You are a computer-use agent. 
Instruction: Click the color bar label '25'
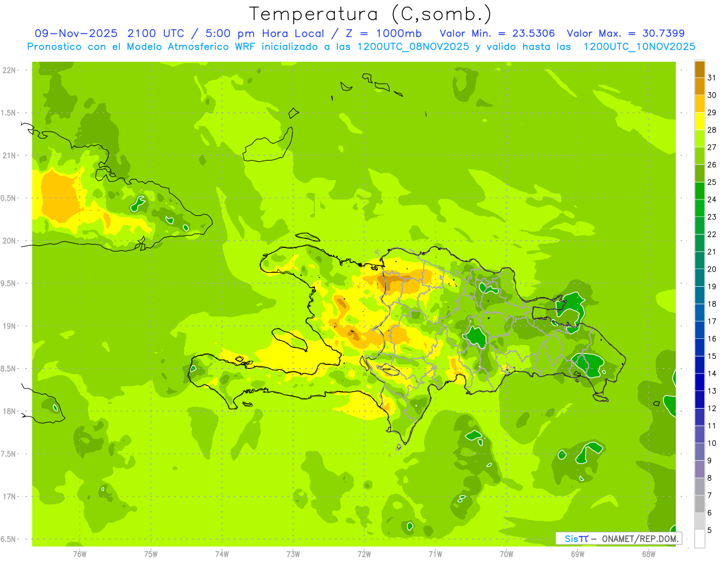pyautogui.click(x=712, y=182)
